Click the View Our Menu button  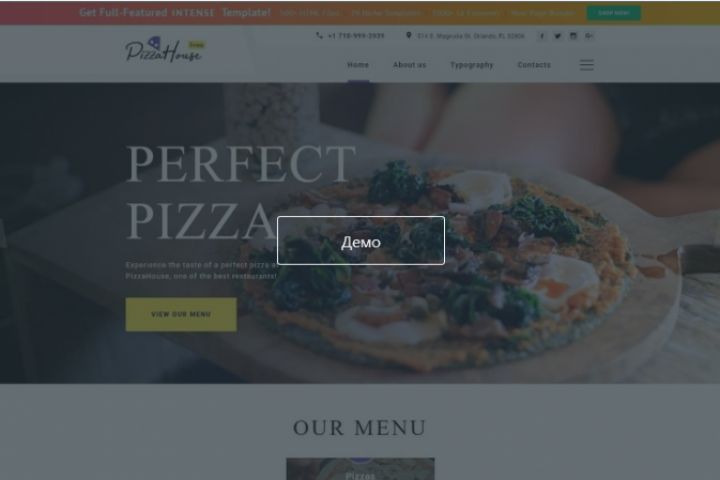[x=181, y=314]
